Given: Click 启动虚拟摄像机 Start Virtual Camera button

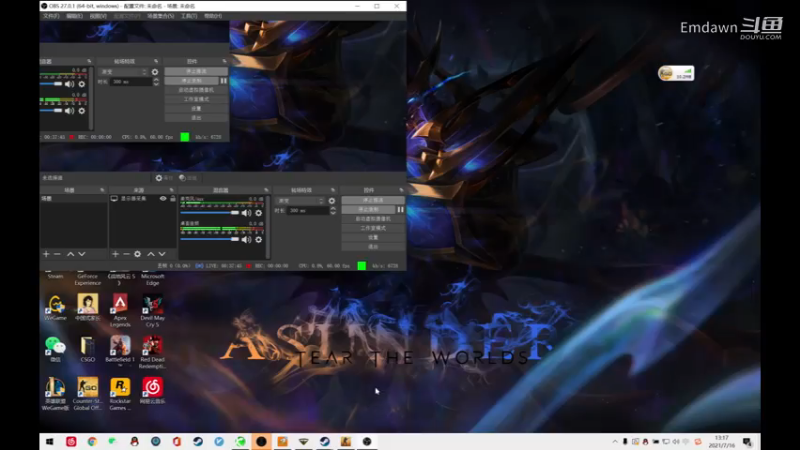Looking at the screenshot, I should tap(373, 219).
